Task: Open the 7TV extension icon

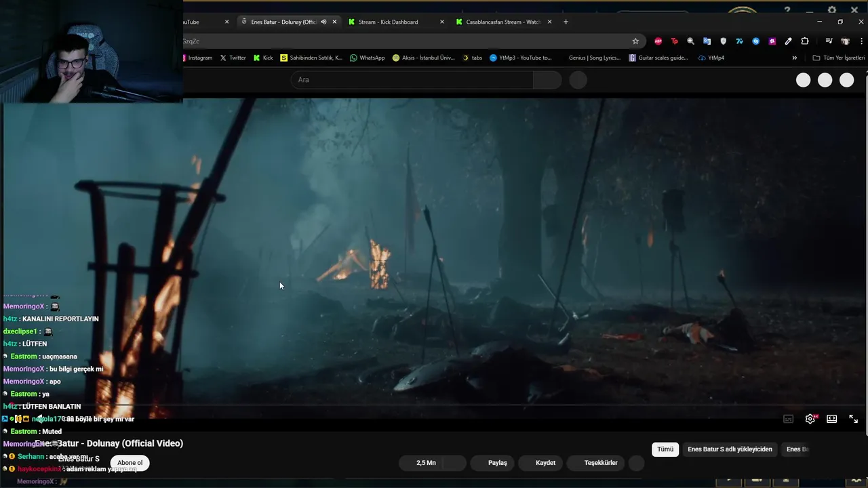Action: (x=739, y=41)
